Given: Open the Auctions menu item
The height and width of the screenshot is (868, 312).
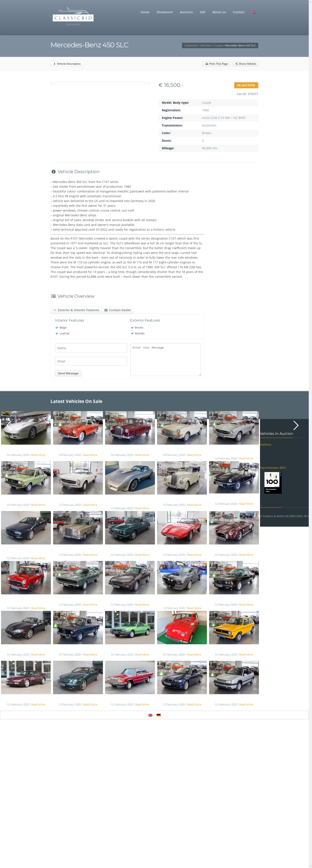Looking at the screenshot, I should point(186,12).
